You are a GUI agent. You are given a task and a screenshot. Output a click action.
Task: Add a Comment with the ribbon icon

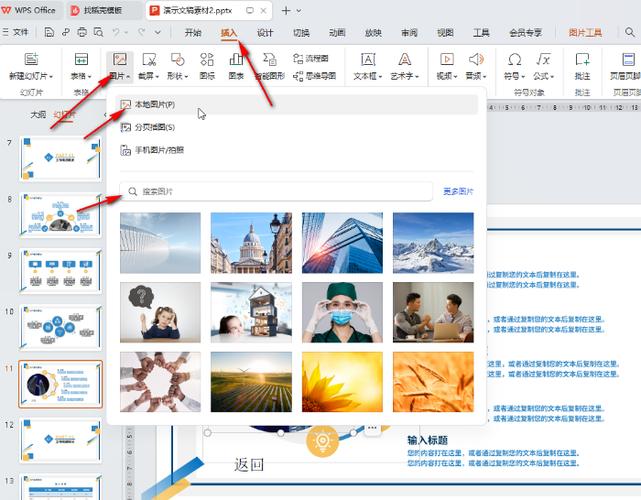582,60
